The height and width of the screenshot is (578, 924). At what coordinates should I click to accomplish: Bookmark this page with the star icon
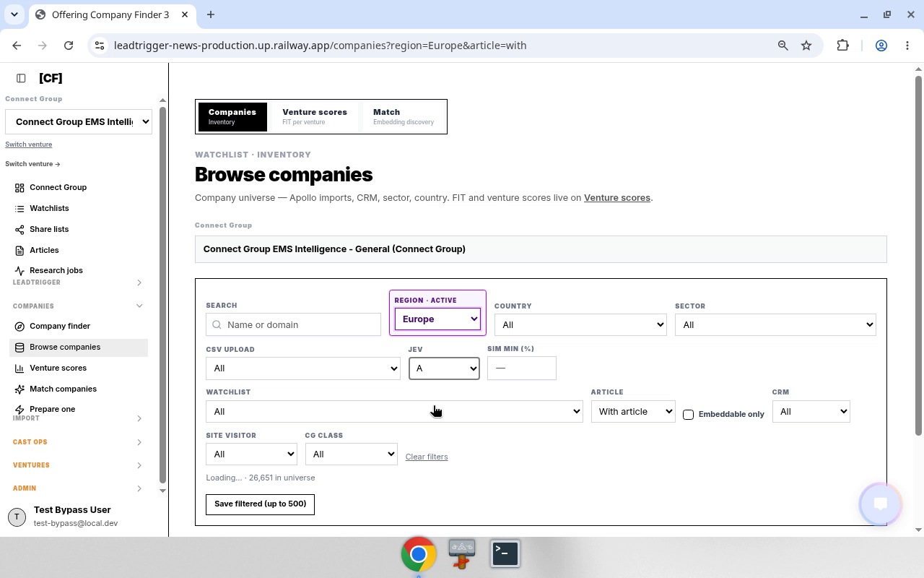coord(806,46)
